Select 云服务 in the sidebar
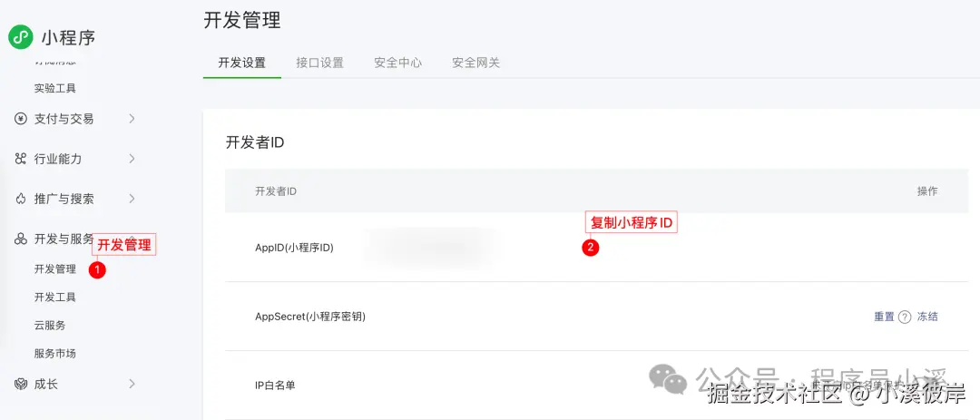 point(50,326)
